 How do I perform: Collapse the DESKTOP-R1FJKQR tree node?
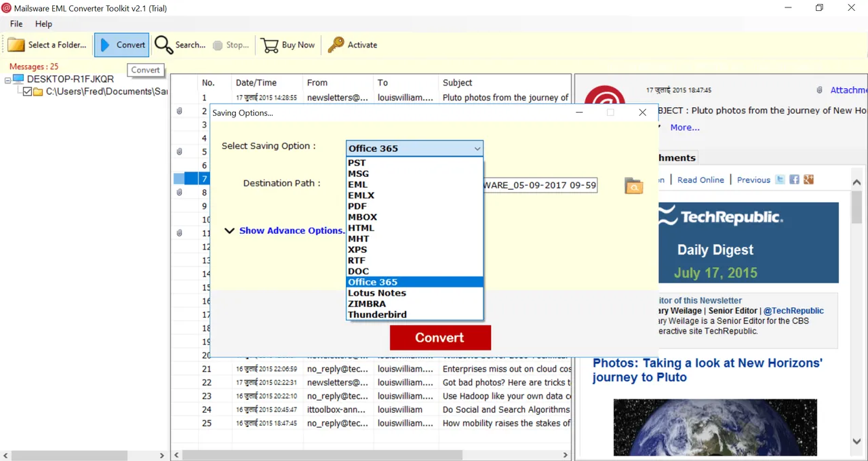7,79
